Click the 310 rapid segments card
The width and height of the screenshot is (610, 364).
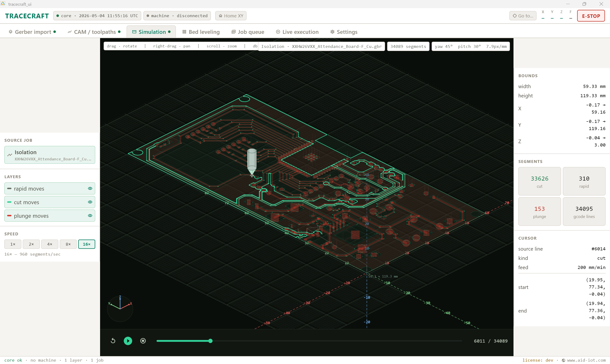(x=584, y=181)
